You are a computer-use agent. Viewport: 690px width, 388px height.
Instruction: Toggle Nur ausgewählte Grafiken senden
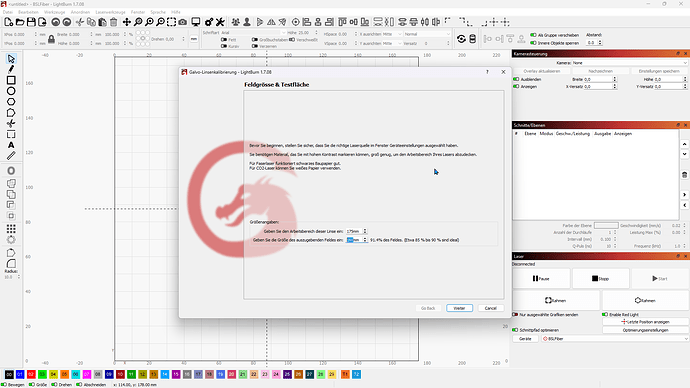[x=515, y=315]
